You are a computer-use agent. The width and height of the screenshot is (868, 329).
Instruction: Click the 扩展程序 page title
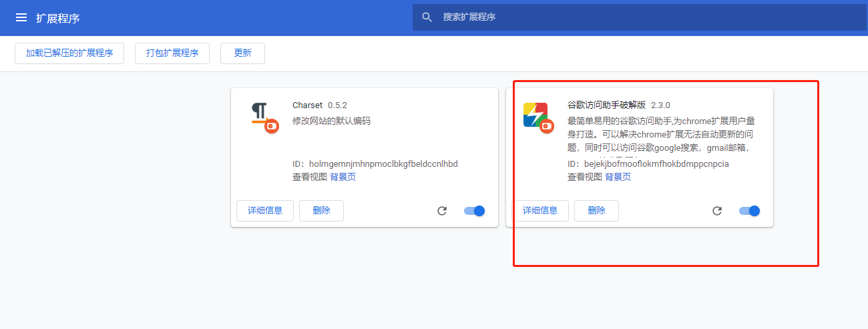click(x=58, y=18)
